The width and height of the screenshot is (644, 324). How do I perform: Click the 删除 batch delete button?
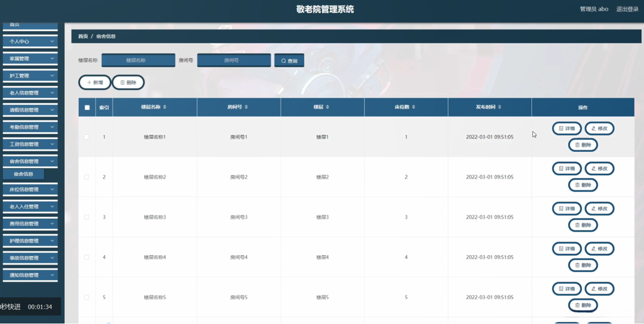pyautogui.click(x=128, y=82)
